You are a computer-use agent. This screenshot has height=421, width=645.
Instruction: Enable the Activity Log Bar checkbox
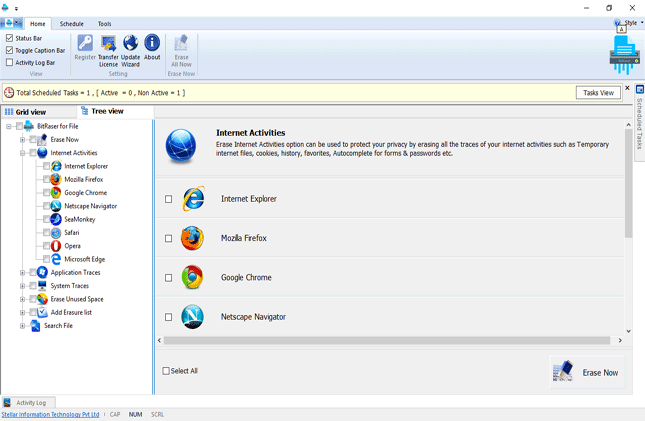pos(9,62)
